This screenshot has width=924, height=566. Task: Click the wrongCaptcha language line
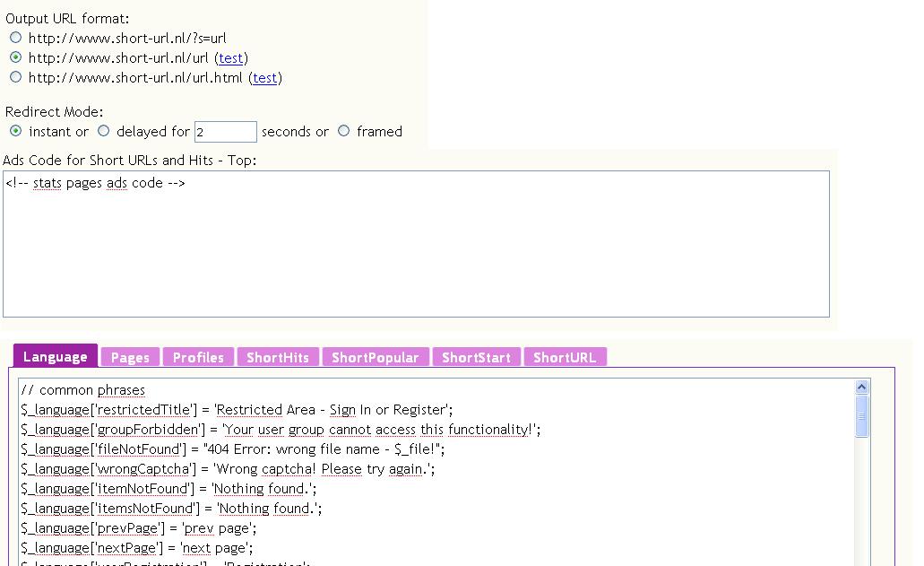(x=228, y=469)
